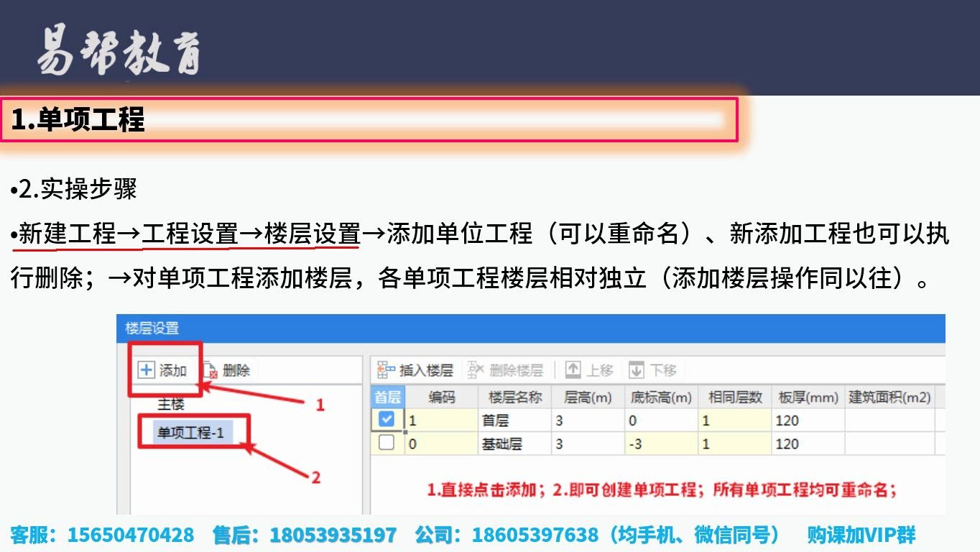
Task: Click the underlined 新建工程 text
Action: tap(68, 234)
